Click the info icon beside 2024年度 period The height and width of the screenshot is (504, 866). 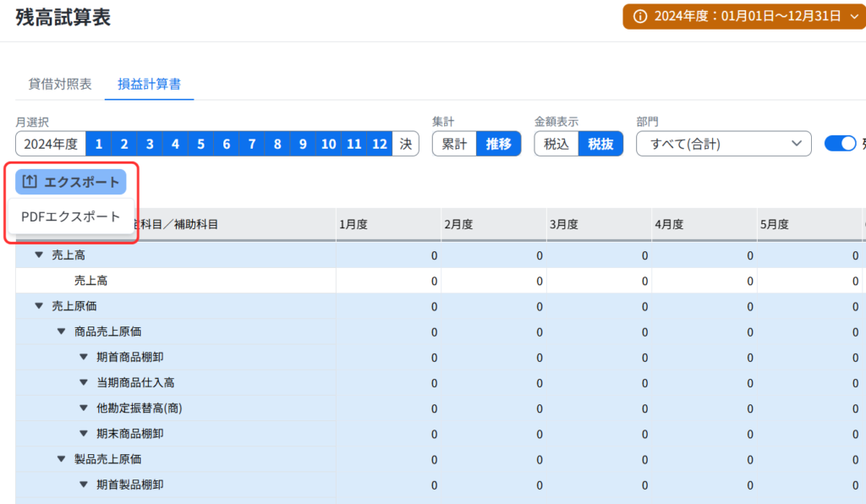[x=640, y=16]
